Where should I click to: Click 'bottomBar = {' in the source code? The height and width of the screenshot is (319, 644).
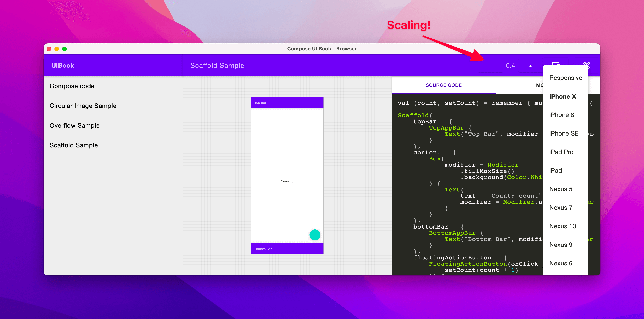coord(438,227)
